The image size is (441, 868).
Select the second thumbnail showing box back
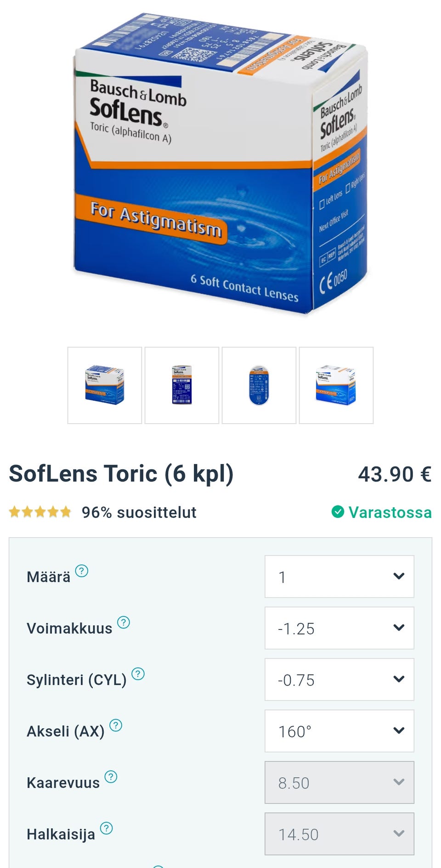[x=182, y=385]
